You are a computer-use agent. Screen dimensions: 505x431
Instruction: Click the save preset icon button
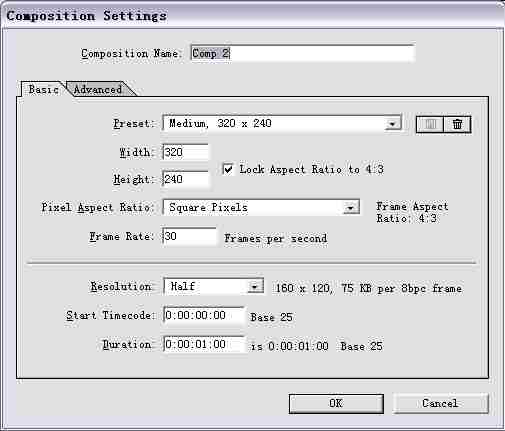[x=430, y=124]
